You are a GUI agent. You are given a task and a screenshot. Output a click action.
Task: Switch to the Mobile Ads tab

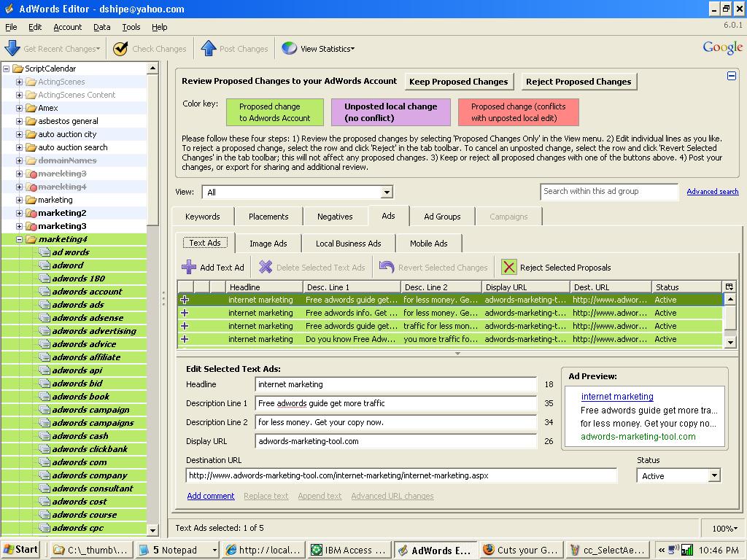tap(429, 244)
